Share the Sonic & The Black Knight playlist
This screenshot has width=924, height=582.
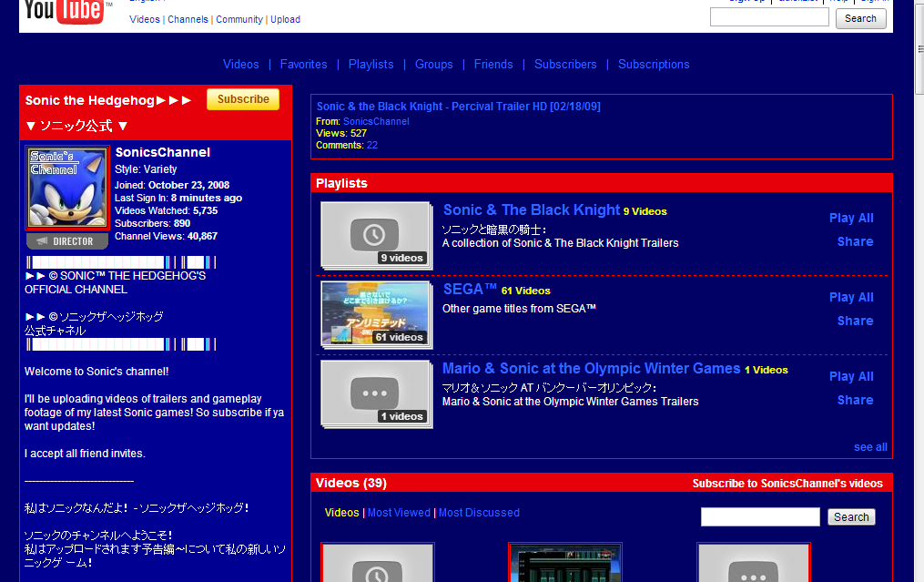855,241
